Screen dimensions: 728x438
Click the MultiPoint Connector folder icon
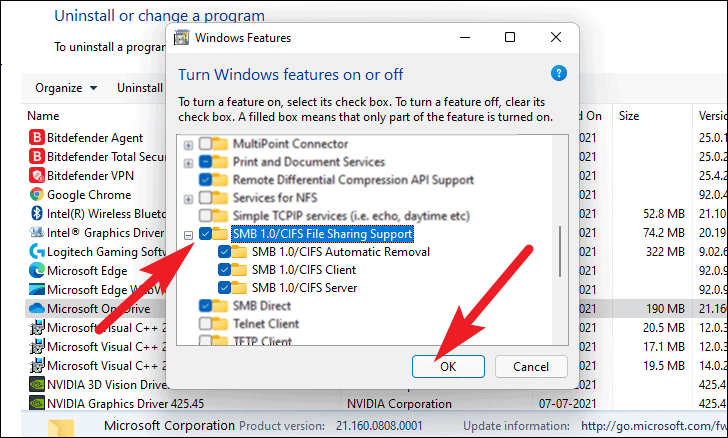pyautogui.click(x=220, y=144)
